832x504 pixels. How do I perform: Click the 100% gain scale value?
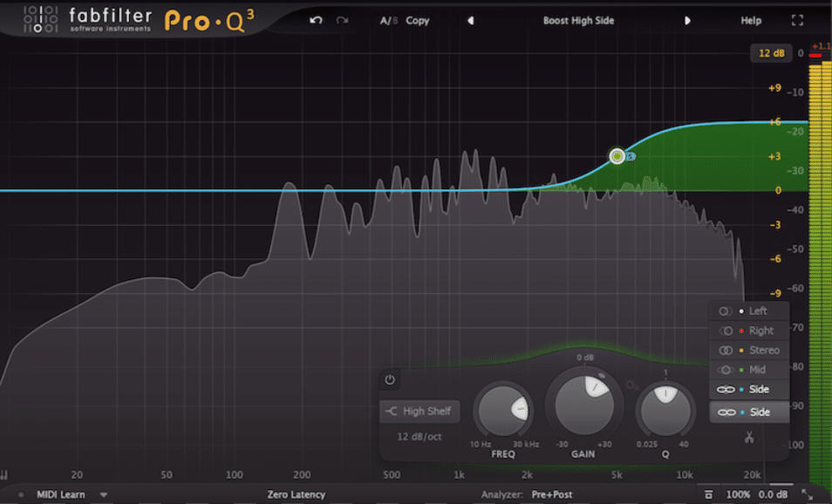(738, 494)
